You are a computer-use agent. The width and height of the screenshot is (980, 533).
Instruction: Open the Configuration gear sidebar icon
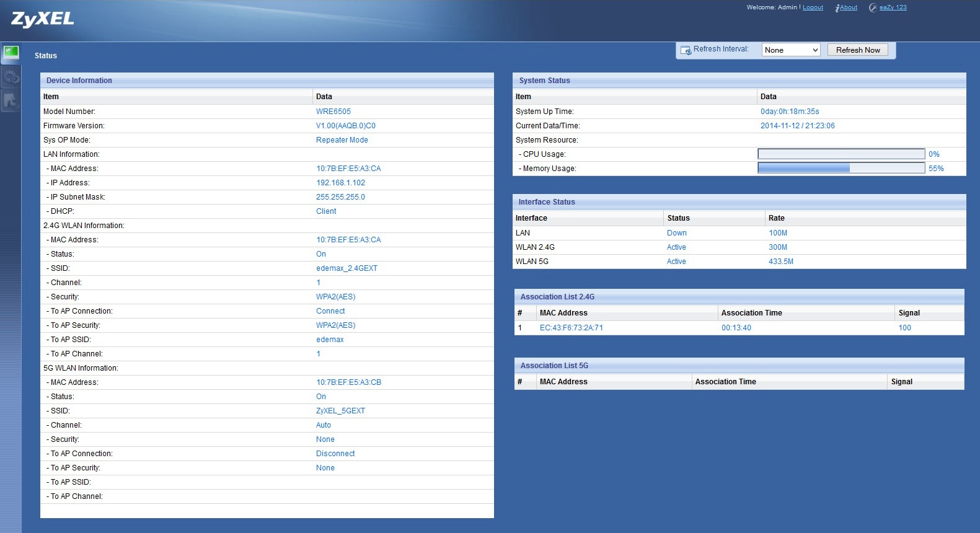(x=11, y=77)
